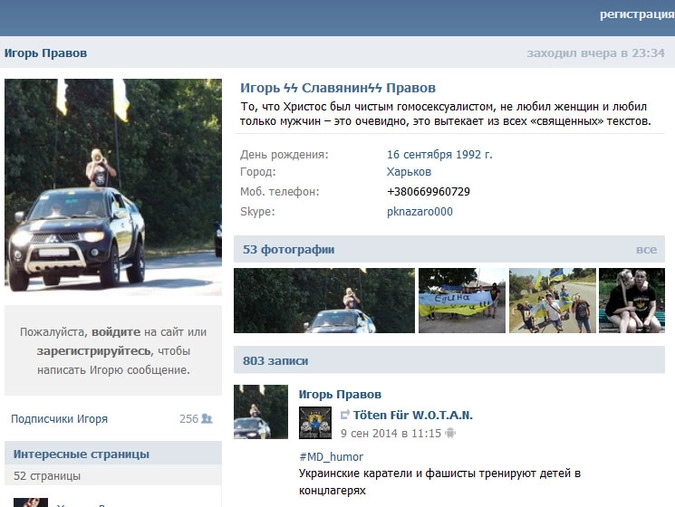Click the #MD_humor hashtag in the post
The image size is (675, 507).
pyautogui.click(x=330, y=456)
